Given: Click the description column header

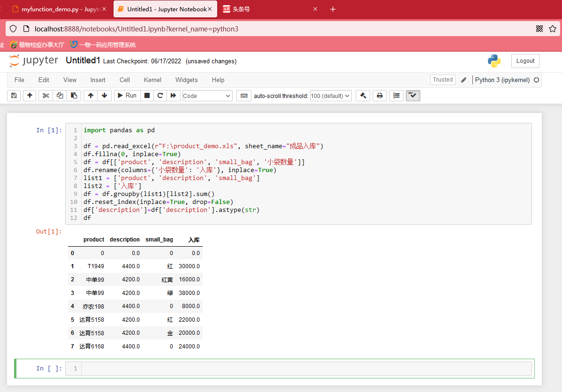Looking at the screenshot, I should click(125, 239).
